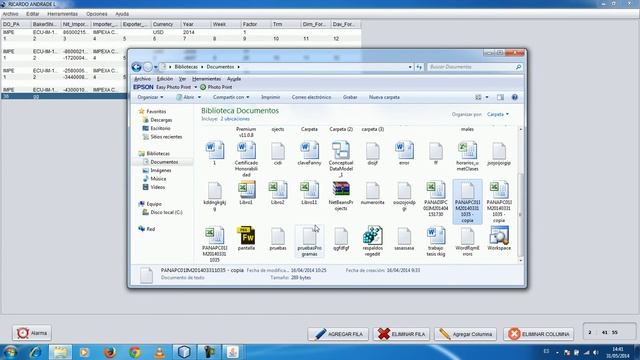The width and height of the screenshot is (640, 360).
Task: Open the respaldos regedit registry file
Action: point(372,241)
